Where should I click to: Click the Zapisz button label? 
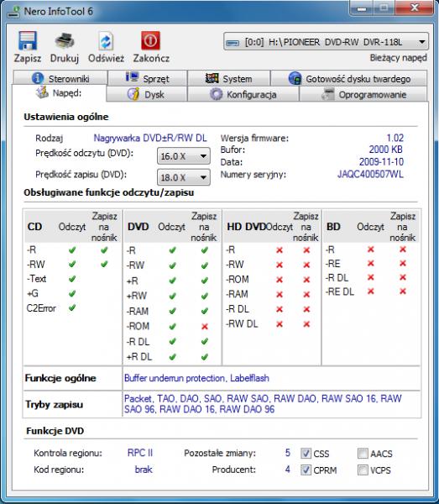[x=28, y=58]
